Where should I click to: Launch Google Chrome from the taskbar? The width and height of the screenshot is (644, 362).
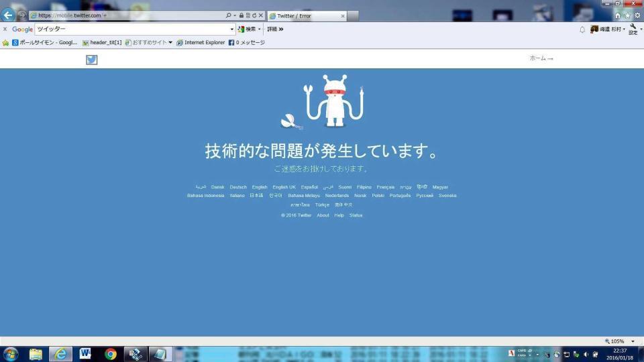coord(111,354)
